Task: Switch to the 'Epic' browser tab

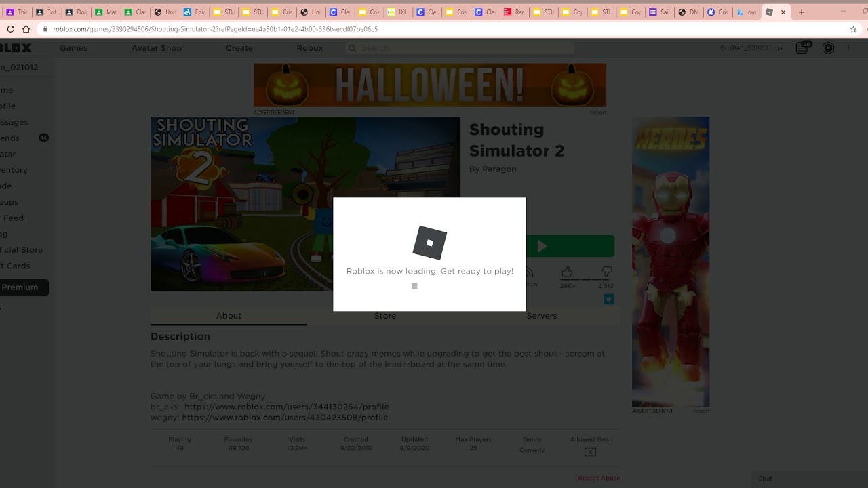Action: 195,12
